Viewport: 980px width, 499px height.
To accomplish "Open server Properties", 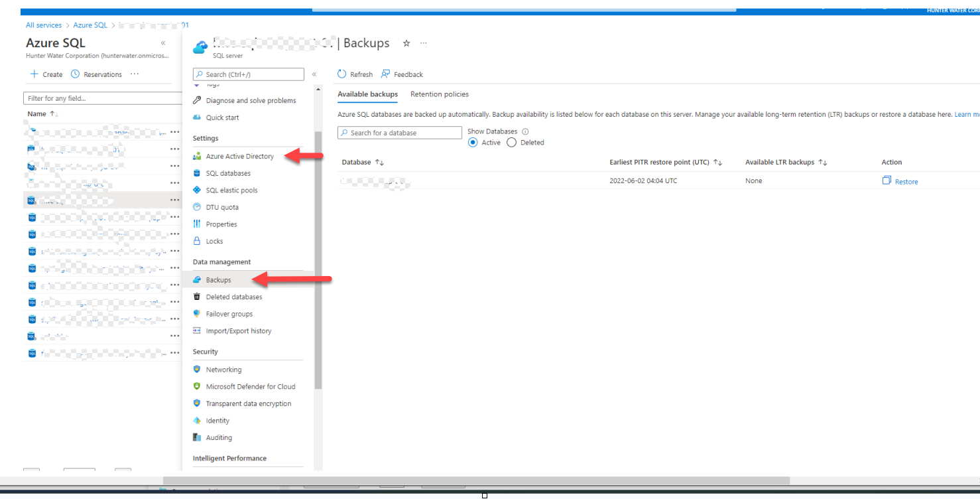I will coord(221,224).
